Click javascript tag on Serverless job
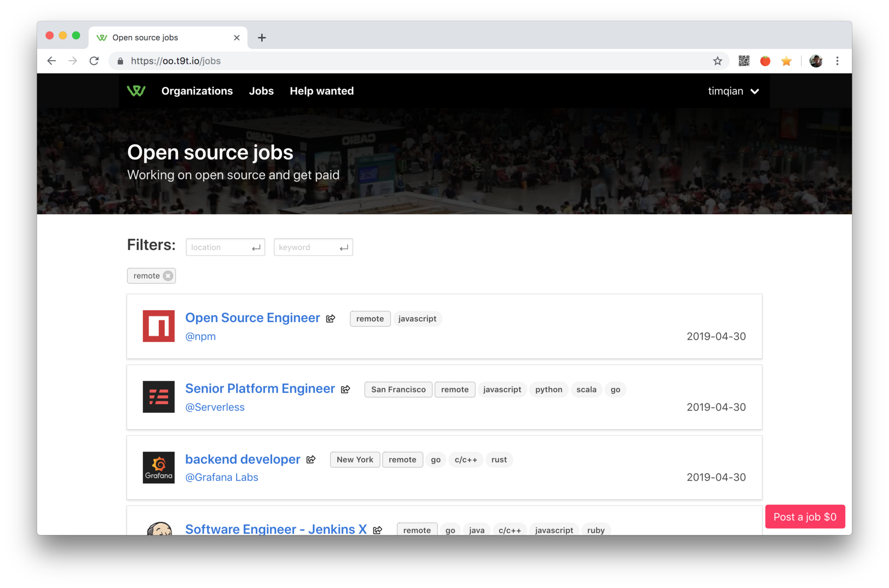The height and width of the screenshot is (588, 889). tap(502, 389)
